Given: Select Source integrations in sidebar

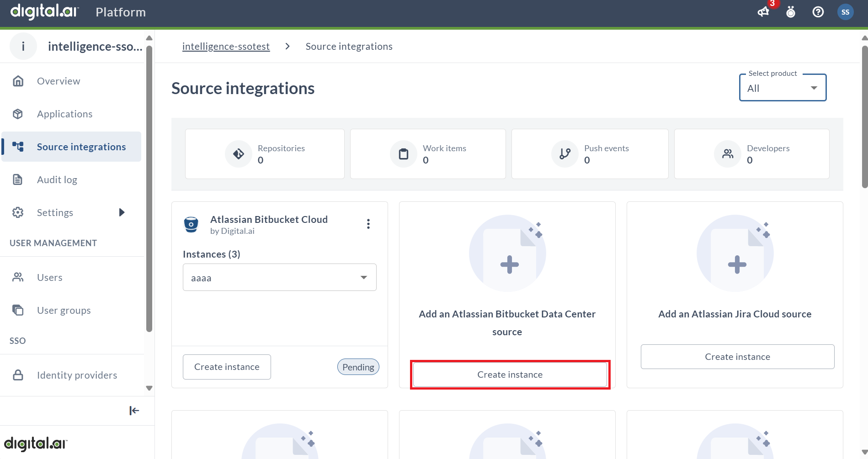Looking at the screenshot, I should tap(71, 147).
